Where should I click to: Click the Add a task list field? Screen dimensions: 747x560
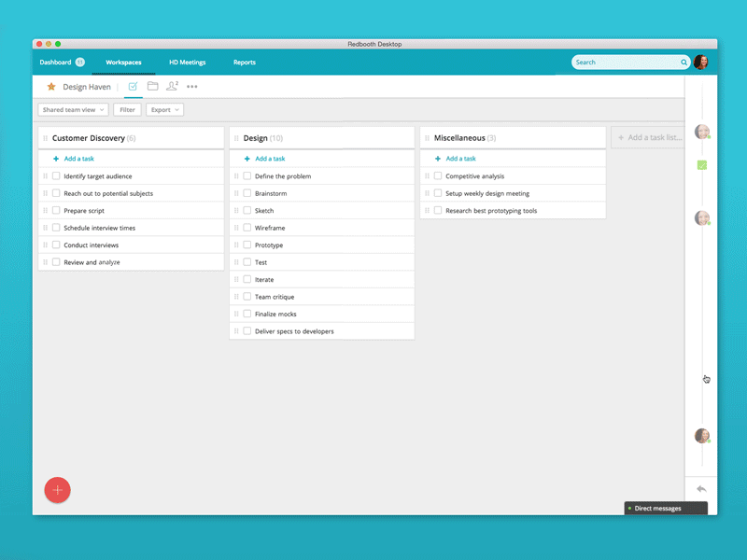651,137
